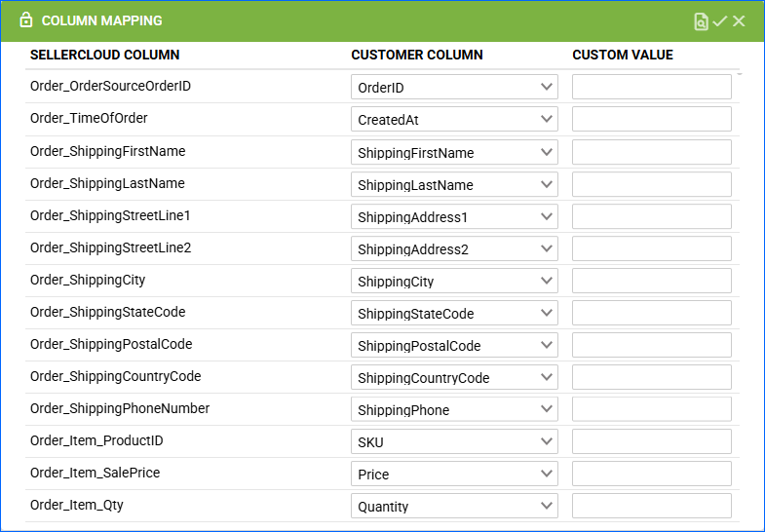This screenshot has width=765, height=532.
Task: Open the Price dropdown
Action: click(454, 474)
